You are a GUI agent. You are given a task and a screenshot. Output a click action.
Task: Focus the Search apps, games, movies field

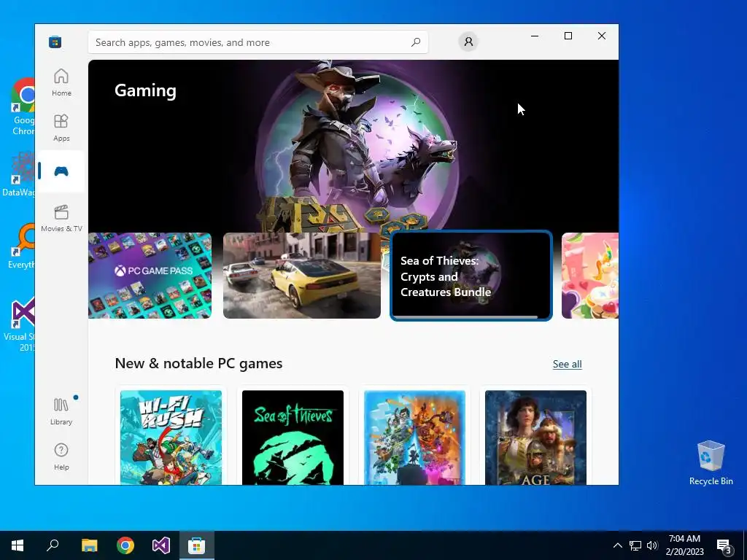258,42
